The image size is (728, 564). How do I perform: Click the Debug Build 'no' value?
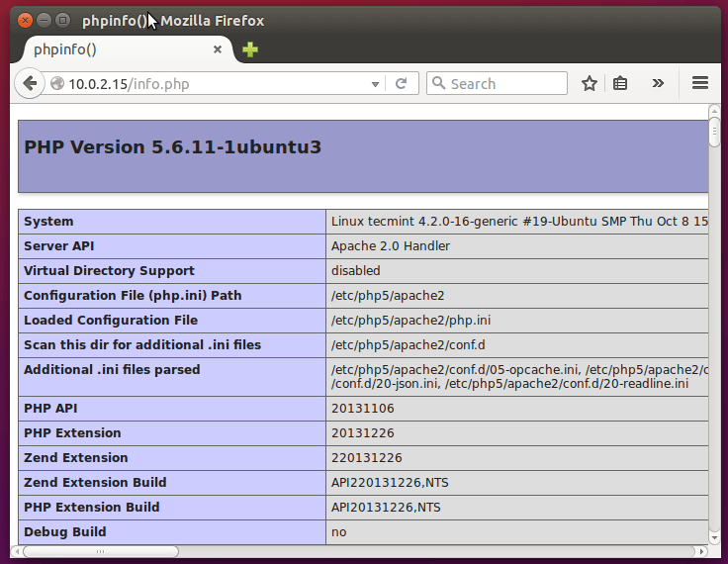tap(339, 532)
